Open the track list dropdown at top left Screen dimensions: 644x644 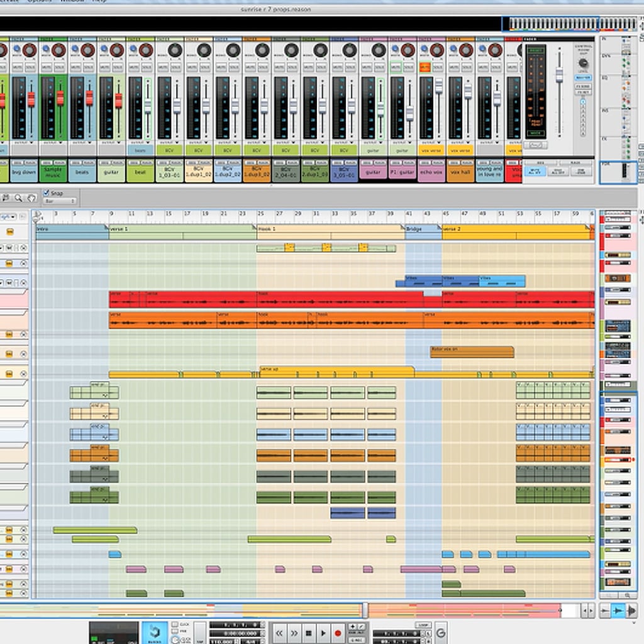click(8, 216)
